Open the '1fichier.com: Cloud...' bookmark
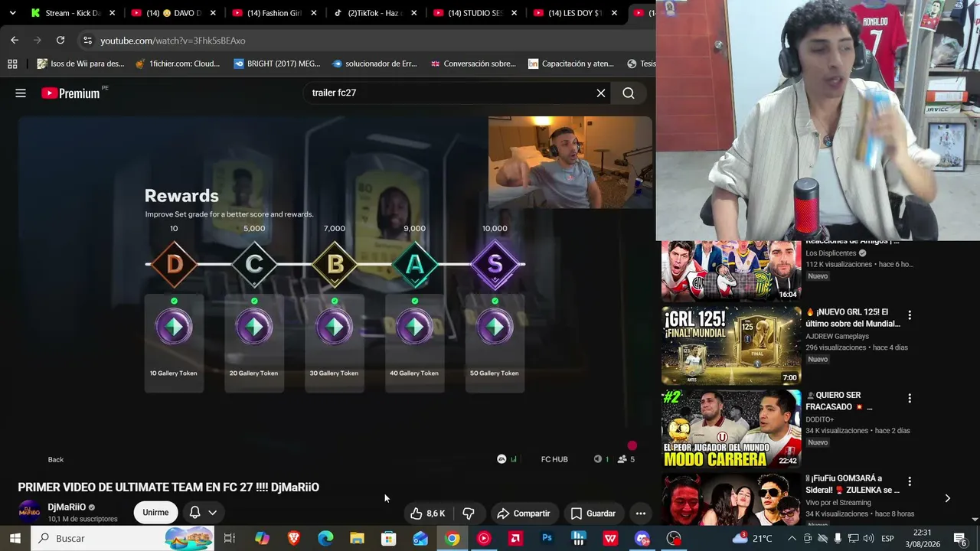980x551 pixels. pyautogui.click(x=178, y=64)
